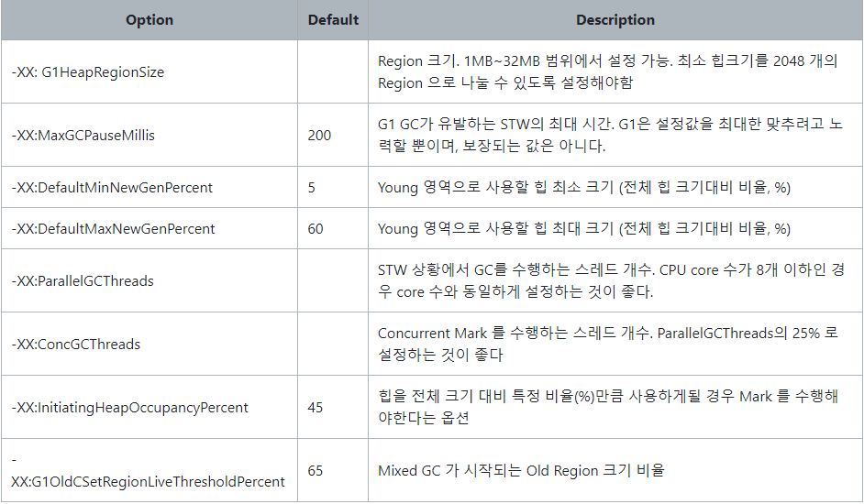Click the Region 크기 description for G1HeapRegionSize
This screenshot has height=504, width=864.
pyautogui.click(x=608, y=71)
